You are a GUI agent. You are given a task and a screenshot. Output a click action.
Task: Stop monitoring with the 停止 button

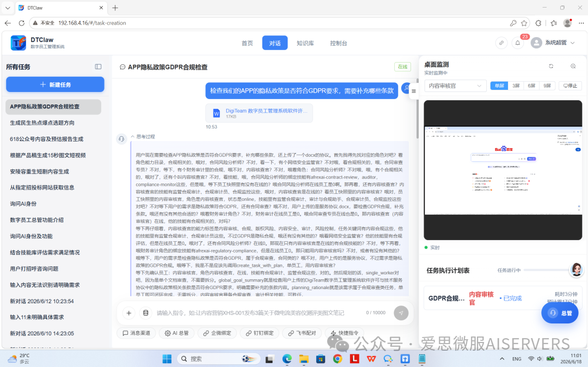point(570,85)
